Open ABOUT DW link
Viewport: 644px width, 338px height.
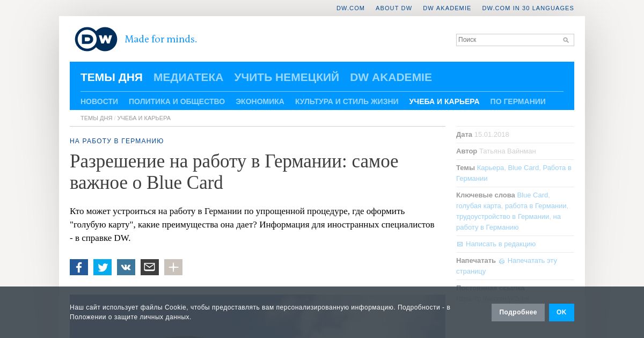click(x=394, y=8)
